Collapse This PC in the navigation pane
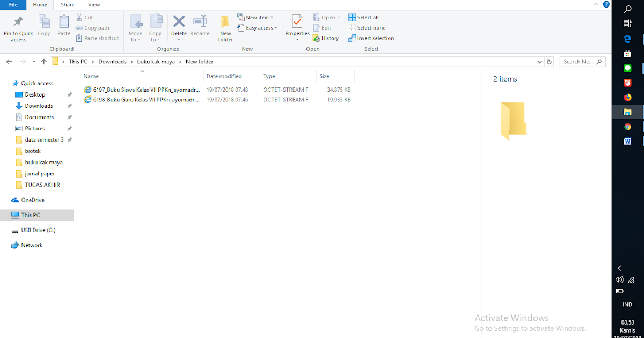 click(7, 214)
